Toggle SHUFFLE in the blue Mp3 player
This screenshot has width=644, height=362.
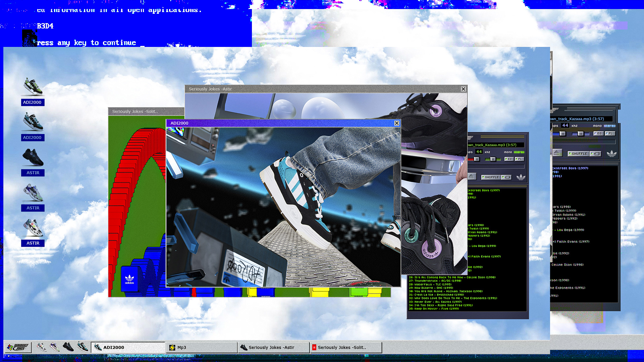[x=579, y=154]
